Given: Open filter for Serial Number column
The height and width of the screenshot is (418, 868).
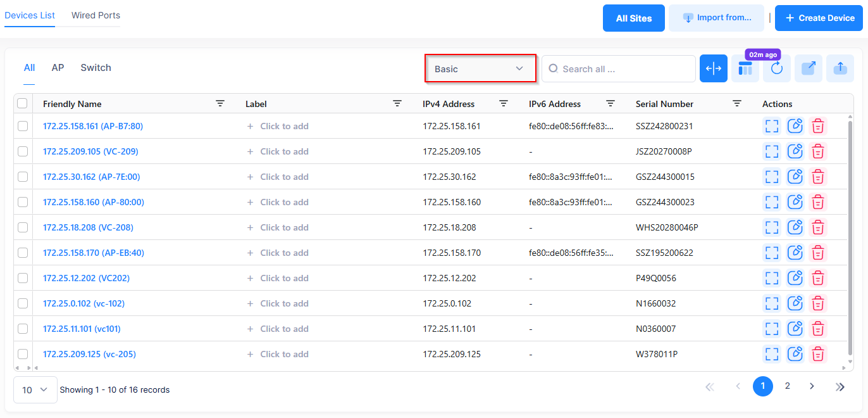Looking at the screenshot, I should 737,104.
